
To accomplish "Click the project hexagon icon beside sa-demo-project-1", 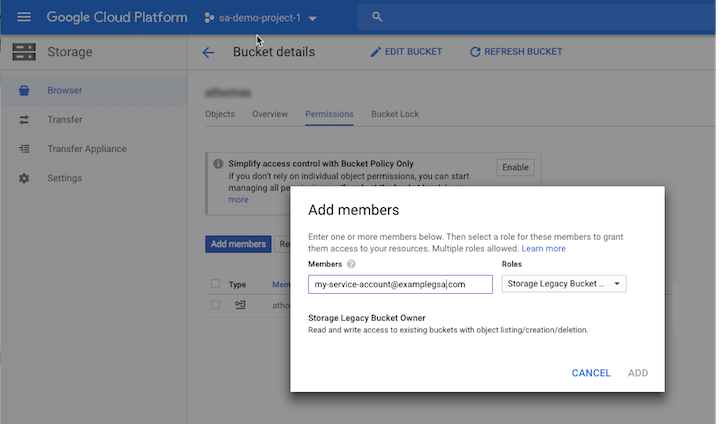I will (x=209, y=18).
